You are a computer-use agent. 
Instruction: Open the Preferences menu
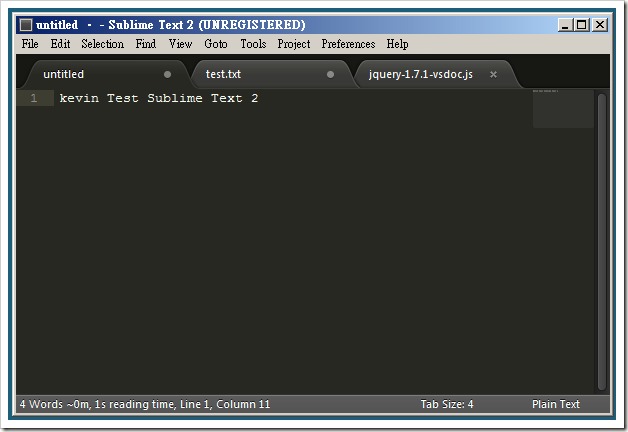[348, 44]
